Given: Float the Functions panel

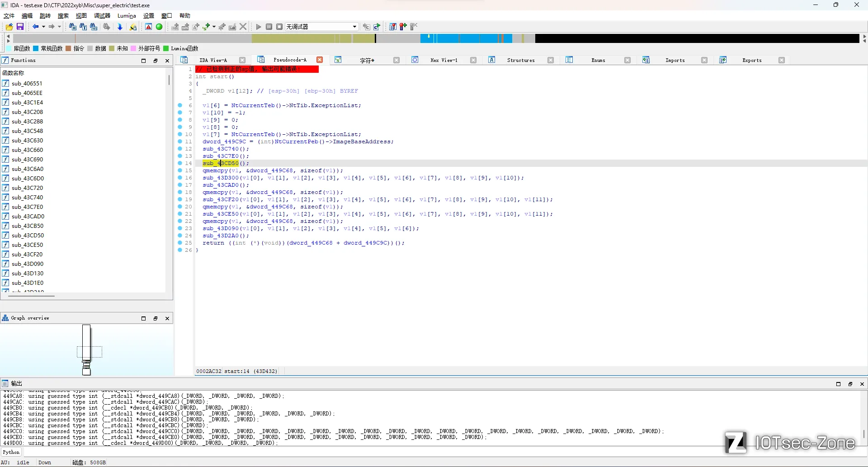Looking at the screenshot, I should (x=156, y=61).
